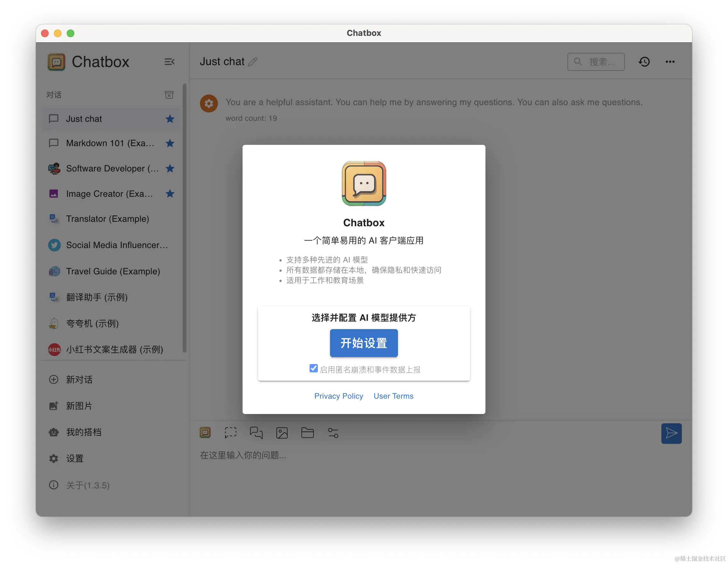The width and height of the screenshot is (728, 564).
Task: Open conversation settings sliders icon
Action: 333,433
